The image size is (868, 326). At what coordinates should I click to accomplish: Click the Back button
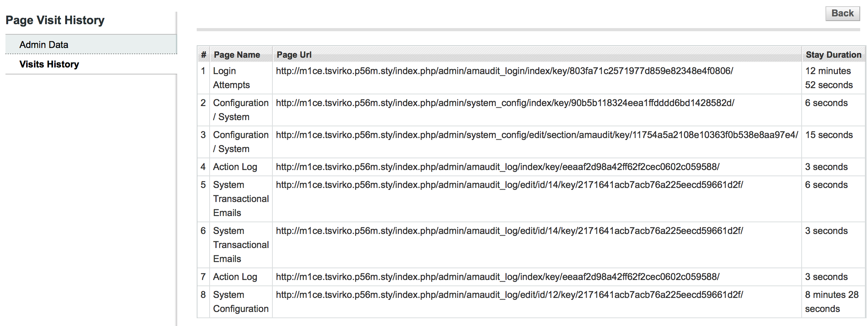pos(843,14)
